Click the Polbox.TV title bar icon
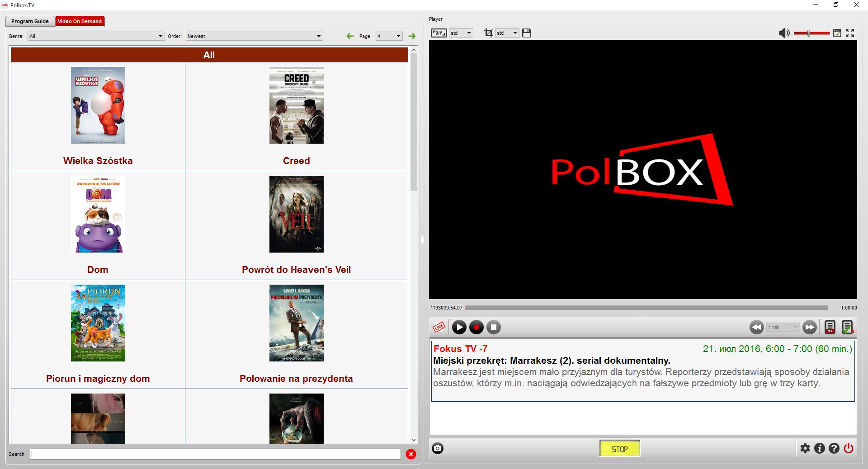868x469 pixels. tap(5, 5)
